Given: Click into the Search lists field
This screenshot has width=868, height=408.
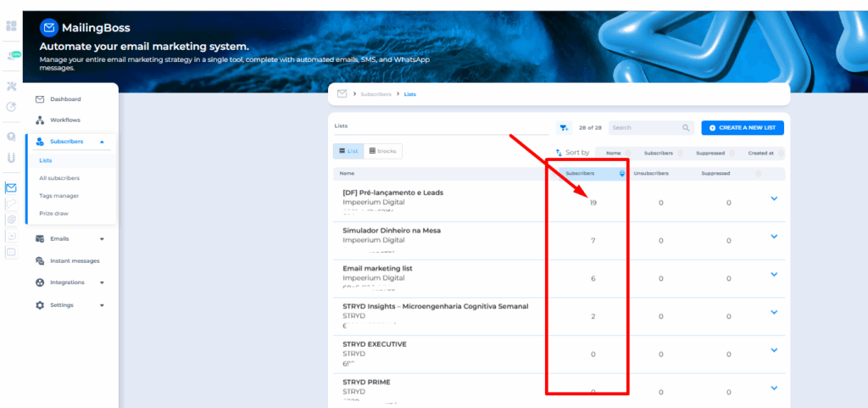Looking at the screenshot, I should point(644,128).
